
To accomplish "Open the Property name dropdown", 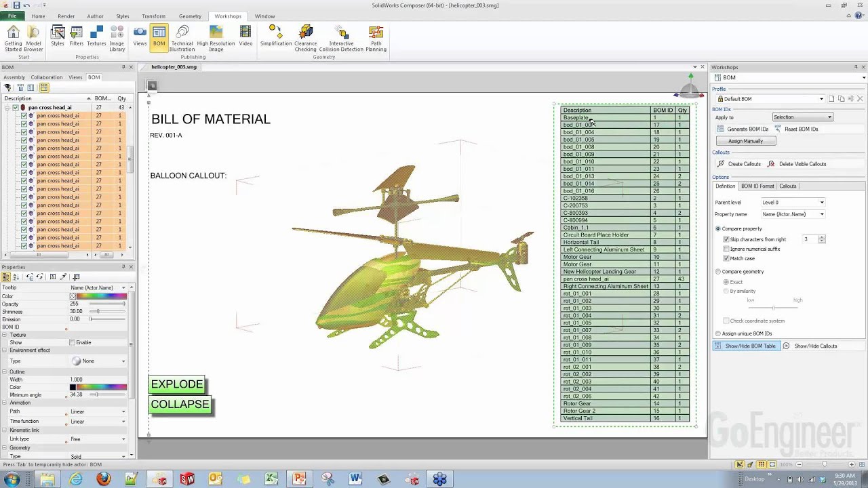I will click(793, 214).
